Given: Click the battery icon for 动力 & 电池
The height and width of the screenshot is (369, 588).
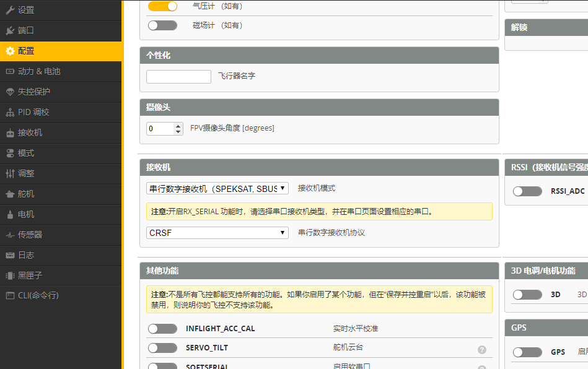Looking at the screenshot, I should pos(10,71).
